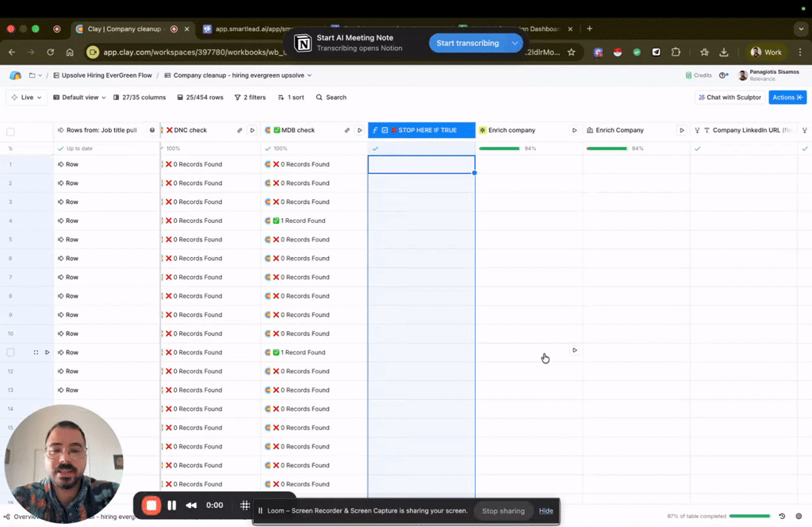This screenshot has height=527, width=812.
Task: Click the Loom rewind icon
Action: point(191,505)
